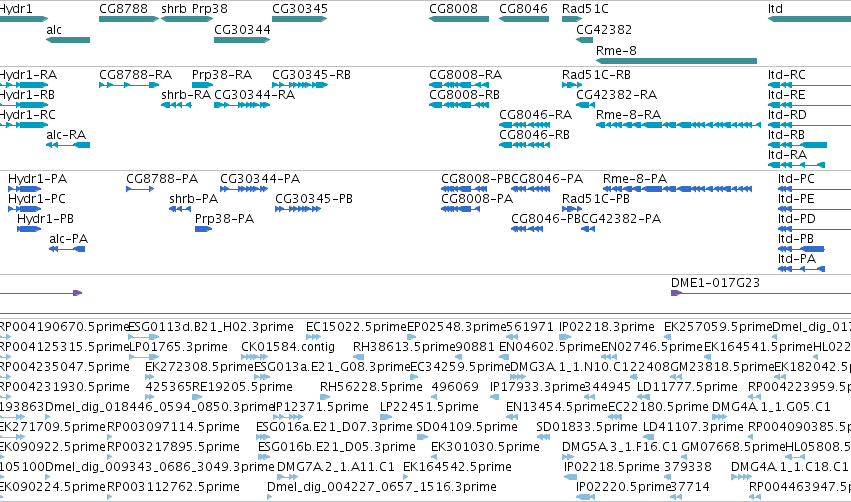Select the DME1-017G23 clone label
851x502 pixels.
715,283
